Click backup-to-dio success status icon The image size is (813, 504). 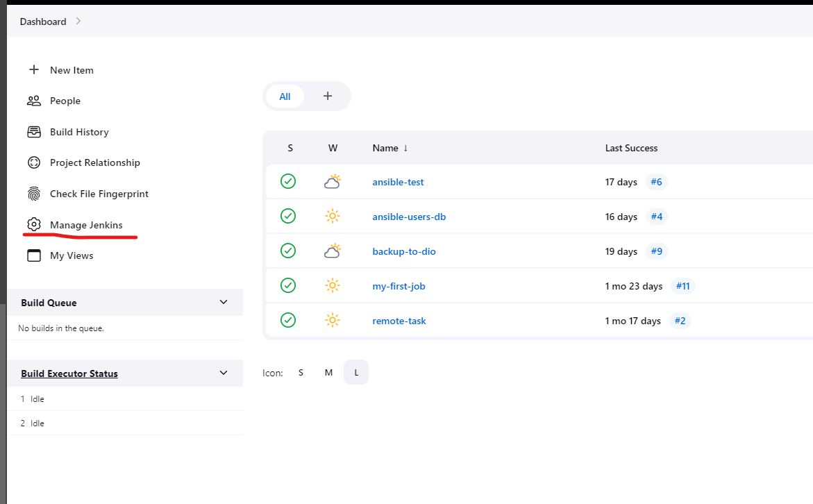pyautogui.click(x=288, y=251)
